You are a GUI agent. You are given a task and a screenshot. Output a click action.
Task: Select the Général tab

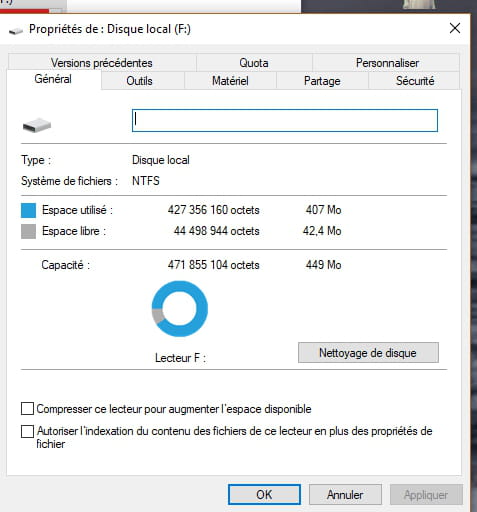click(53, 79)
